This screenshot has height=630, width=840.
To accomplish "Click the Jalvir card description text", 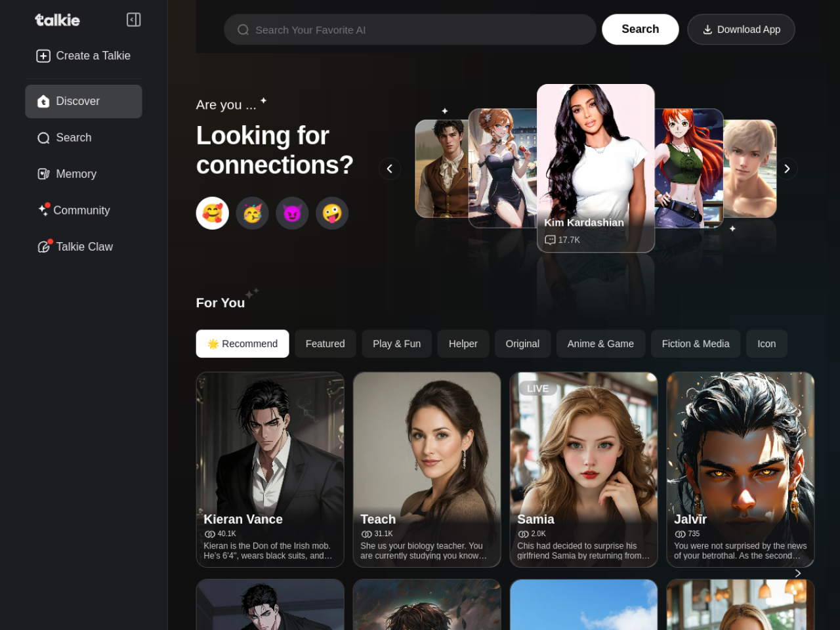I will pyautogui.click(x=740, y=551).
